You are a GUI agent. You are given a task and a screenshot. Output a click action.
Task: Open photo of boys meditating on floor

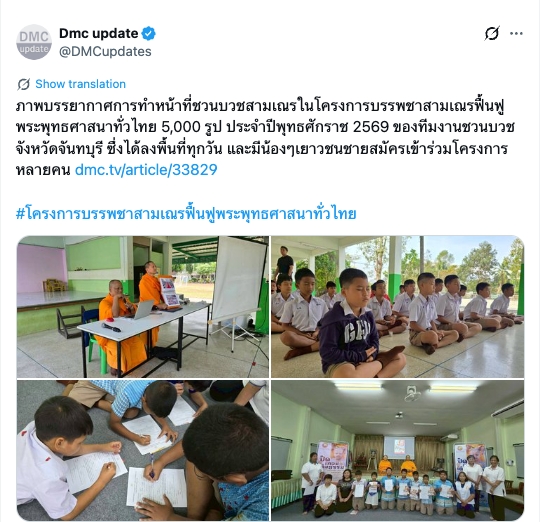(x=397, y=307)
